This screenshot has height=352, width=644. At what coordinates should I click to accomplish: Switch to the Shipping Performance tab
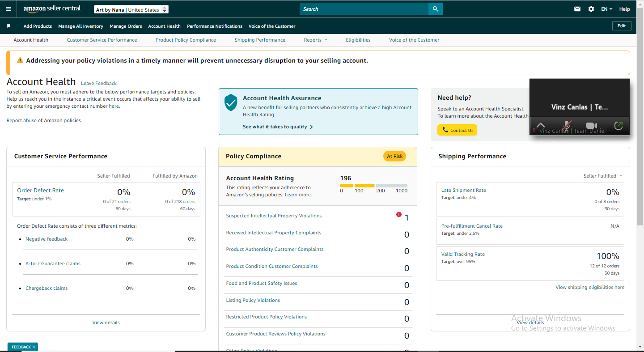[260, 40]
